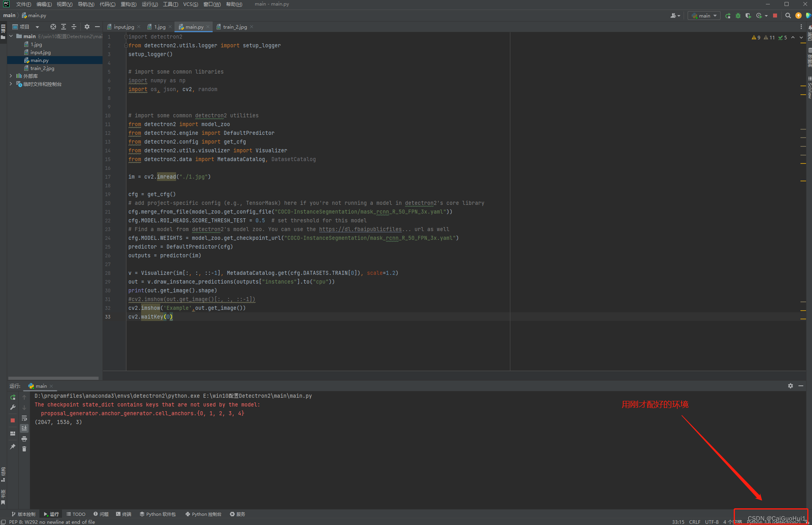812x525 pixels.
Task: Print console output with printer icon
Action: tap(24, 439)
